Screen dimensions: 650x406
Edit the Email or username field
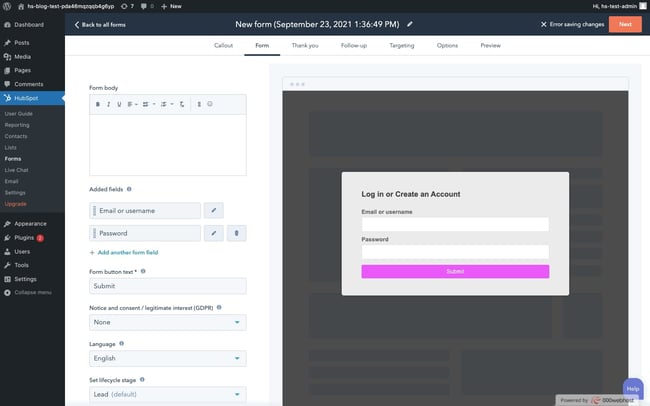pos(215,210)
